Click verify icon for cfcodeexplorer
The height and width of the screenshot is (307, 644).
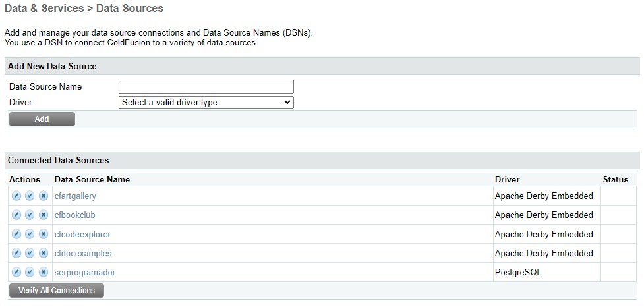pos(30,235)
